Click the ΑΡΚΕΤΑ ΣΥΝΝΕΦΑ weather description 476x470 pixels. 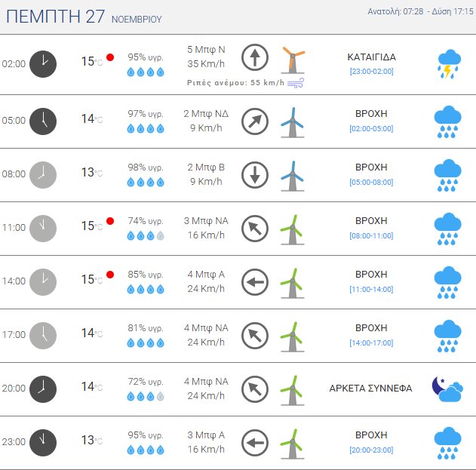click(x=370, y=389)
